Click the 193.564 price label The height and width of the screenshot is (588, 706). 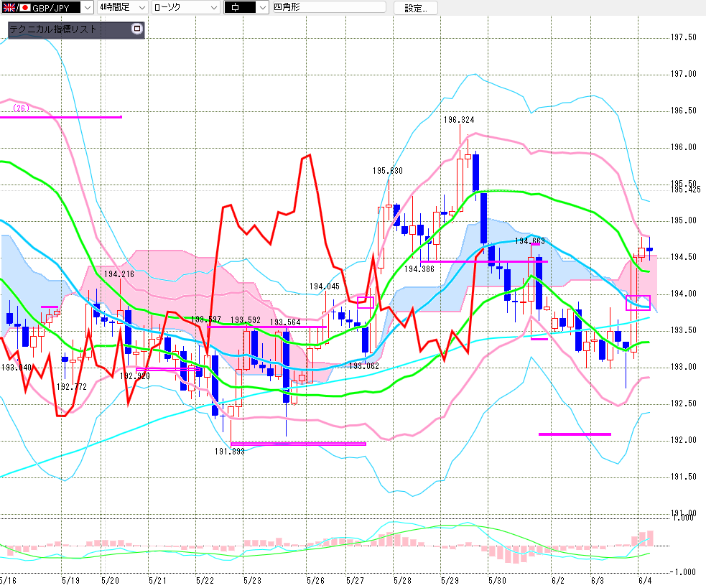pyautogui.click(x=285, y=322)
